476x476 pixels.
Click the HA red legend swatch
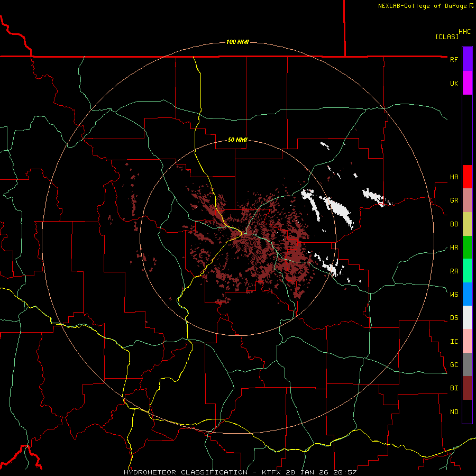pos(467,177)
